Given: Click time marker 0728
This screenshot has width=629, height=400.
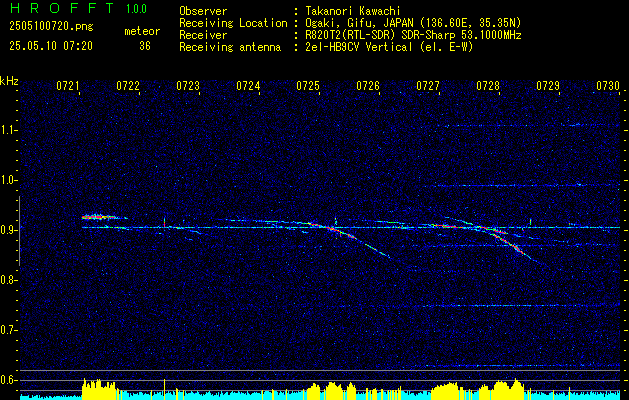Looking at the screenshot, I should click(x=488, y=86).
